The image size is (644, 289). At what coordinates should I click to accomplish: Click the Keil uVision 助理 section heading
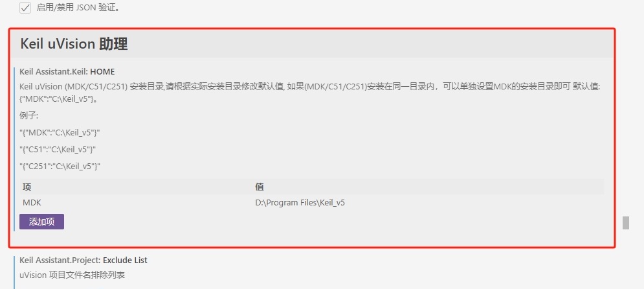tap(74, 43)
